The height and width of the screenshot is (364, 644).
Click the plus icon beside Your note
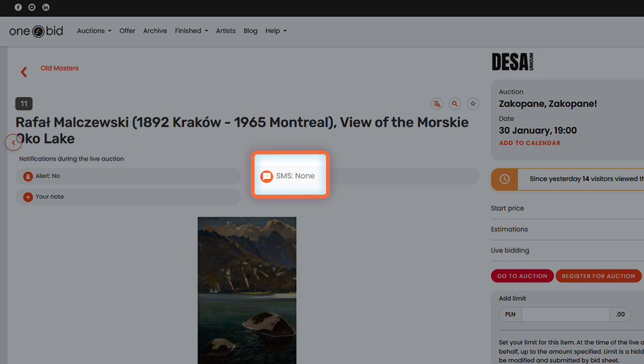coord(28,197)
